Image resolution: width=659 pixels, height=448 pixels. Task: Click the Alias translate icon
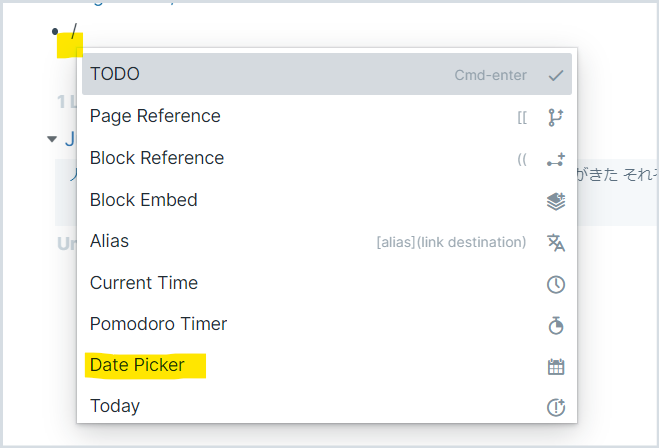[x=556, y=242]
